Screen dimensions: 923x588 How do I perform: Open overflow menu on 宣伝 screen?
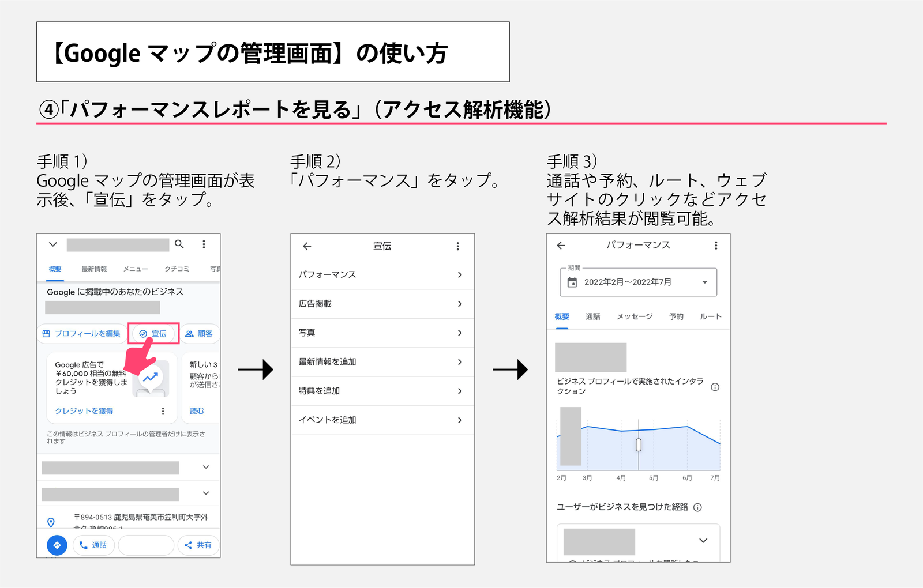458,246
